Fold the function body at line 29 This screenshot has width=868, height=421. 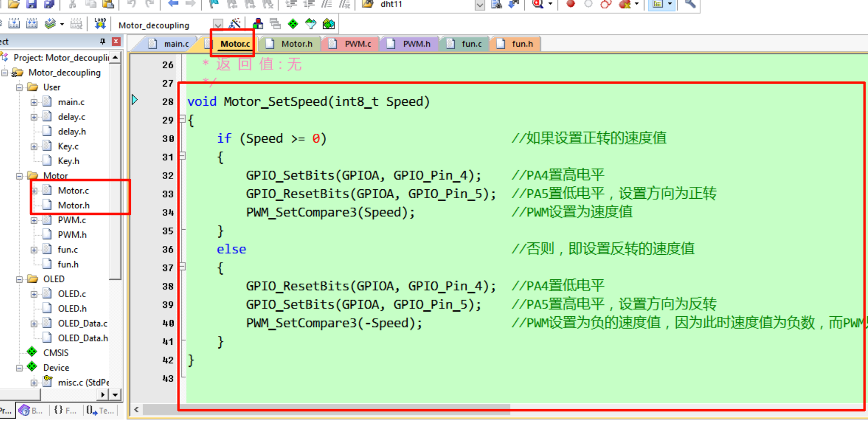pos(182,119)
